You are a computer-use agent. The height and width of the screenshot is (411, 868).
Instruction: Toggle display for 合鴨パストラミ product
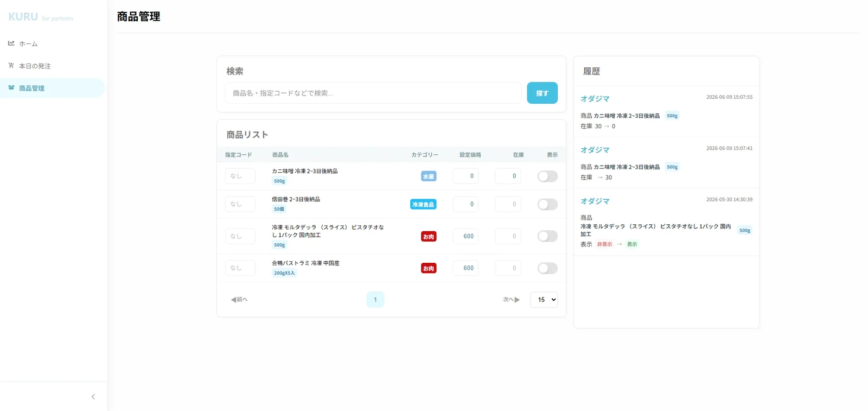coord(547,268)
